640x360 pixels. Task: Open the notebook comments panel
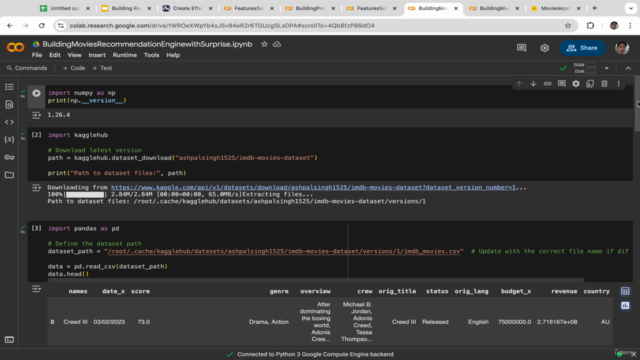(x=522, y=48)
